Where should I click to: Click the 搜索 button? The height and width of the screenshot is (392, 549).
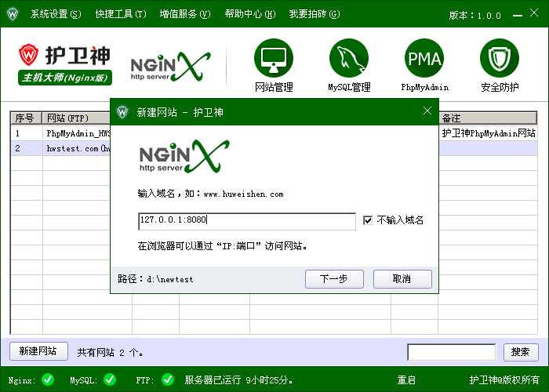[x=521, y=352]
